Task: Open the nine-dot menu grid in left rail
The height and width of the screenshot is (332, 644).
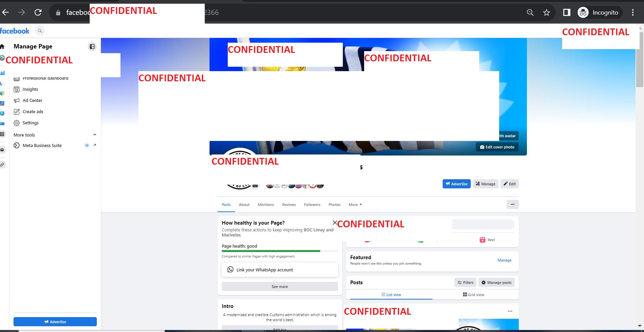Action: pos(2,134)
